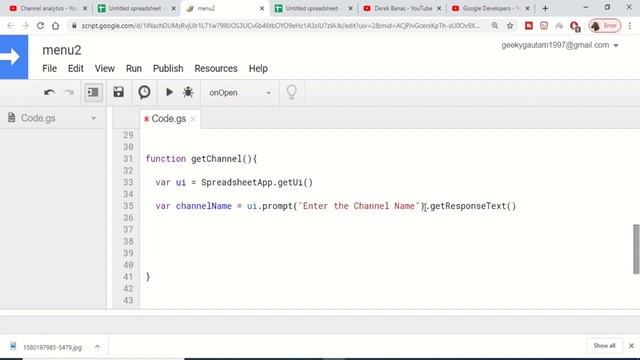Click line number 41 in gutter
Image resolution: width=640 pixels, height=360 pixels.
(x=128, y=277)
